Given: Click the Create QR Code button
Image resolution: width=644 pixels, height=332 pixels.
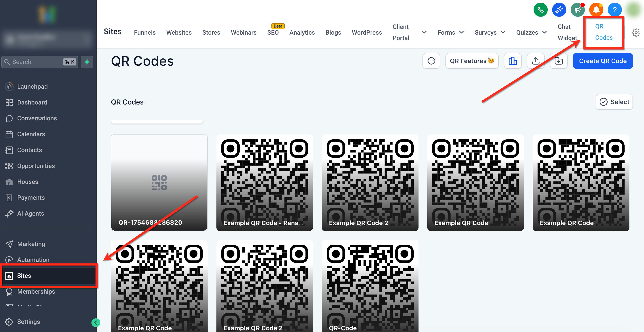Looking at the screenshot, I should tap(602, 61).
